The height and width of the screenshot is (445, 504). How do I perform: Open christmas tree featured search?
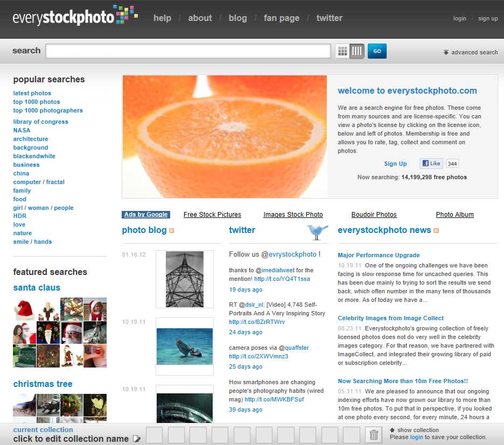[43, 384]
